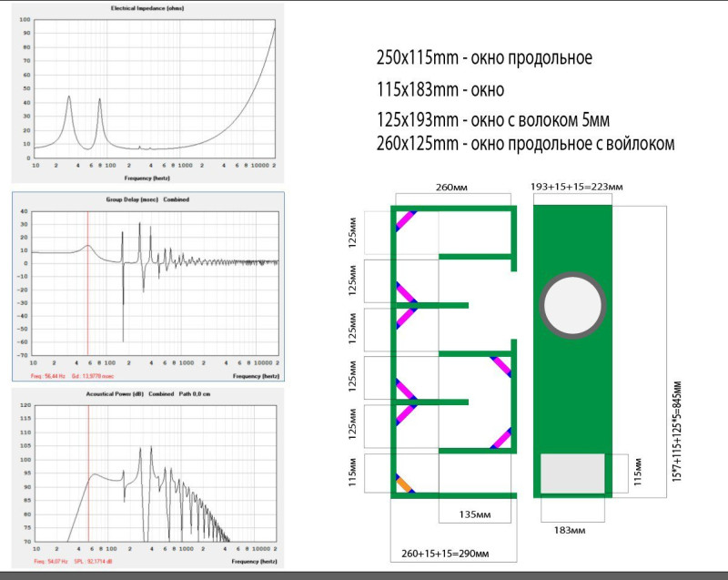Click 'Frequency (hertz)' label under Impedance graph

(x=147, y=178)
